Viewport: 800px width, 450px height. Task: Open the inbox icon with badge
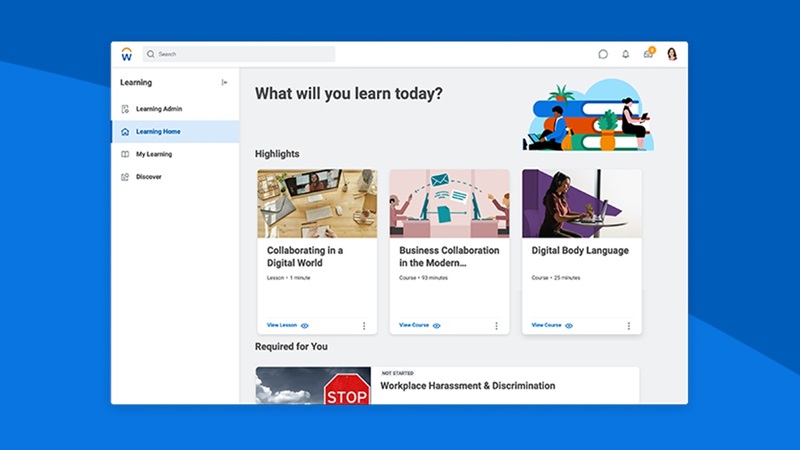tap(648, 54)
